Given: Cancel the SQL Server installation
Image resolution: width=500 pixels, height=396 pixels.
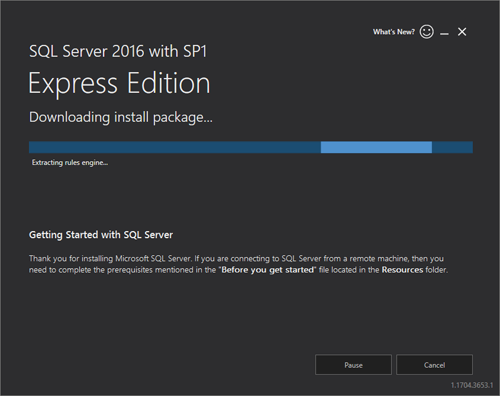Looking at the screenshot, I should pyautogui.click(x=434, y=365).
